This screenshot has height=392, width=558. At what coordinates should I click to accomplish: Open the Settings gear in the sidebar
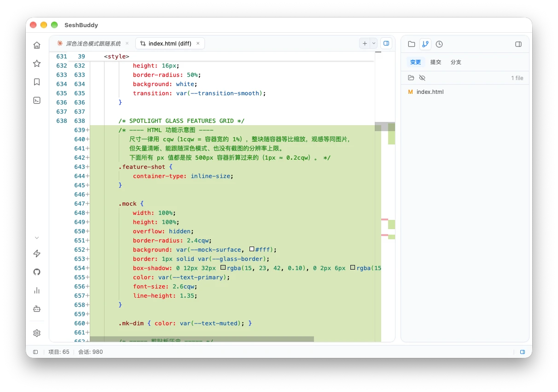[x=37, y=333]
